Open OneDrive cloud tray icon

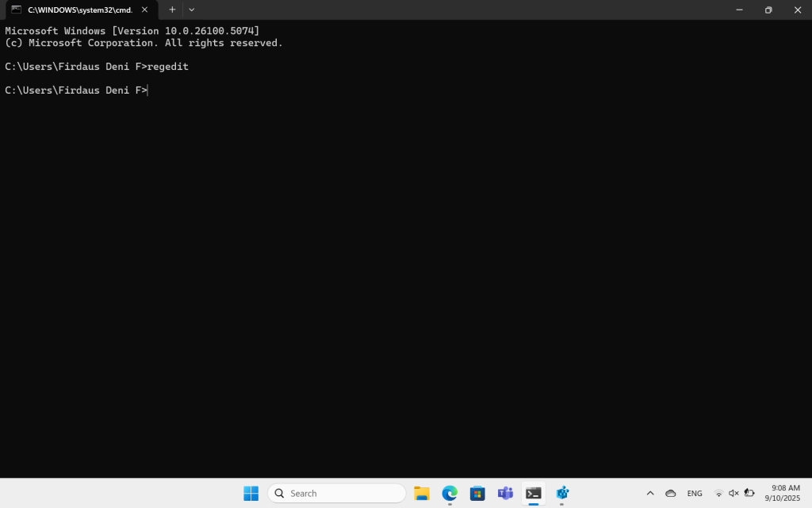[x=671, y=494]
